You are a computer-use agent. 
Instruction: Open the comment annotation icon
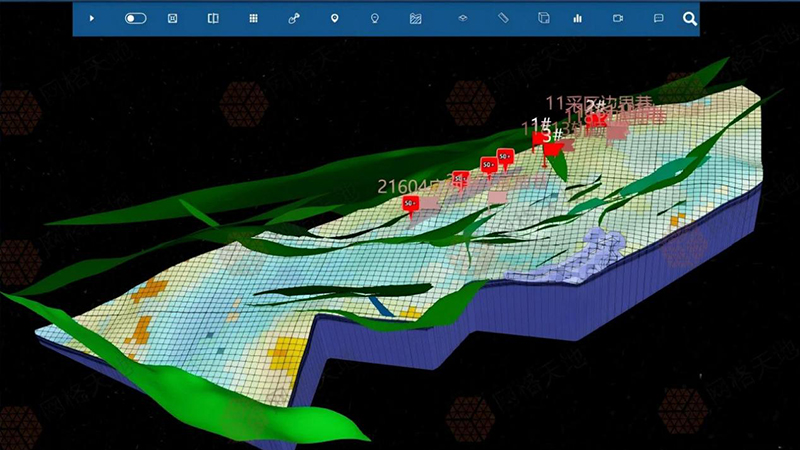659,18
